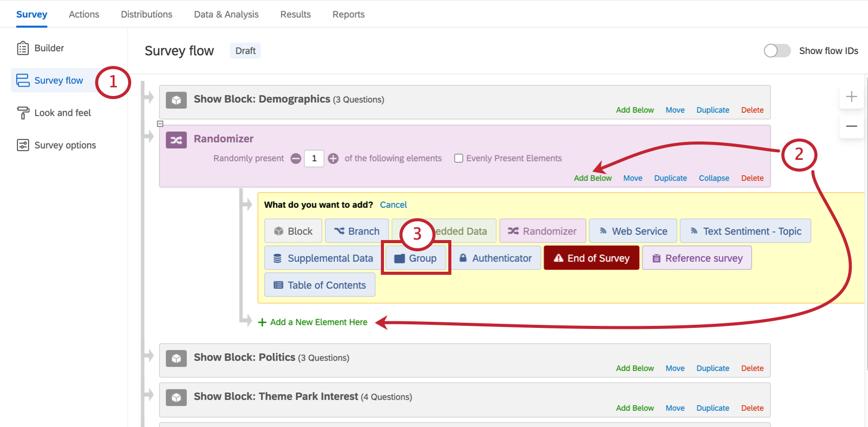The width and height of the screenshot is (868, 427).
Task: Zoom in the survey flow
Action: tap(851, 97)
